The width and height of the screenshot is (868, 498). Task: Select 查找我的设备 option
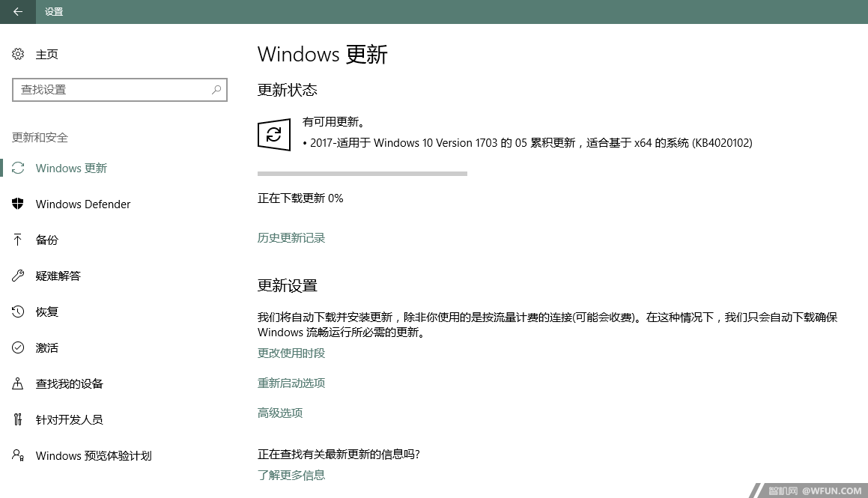coord(69,383)
